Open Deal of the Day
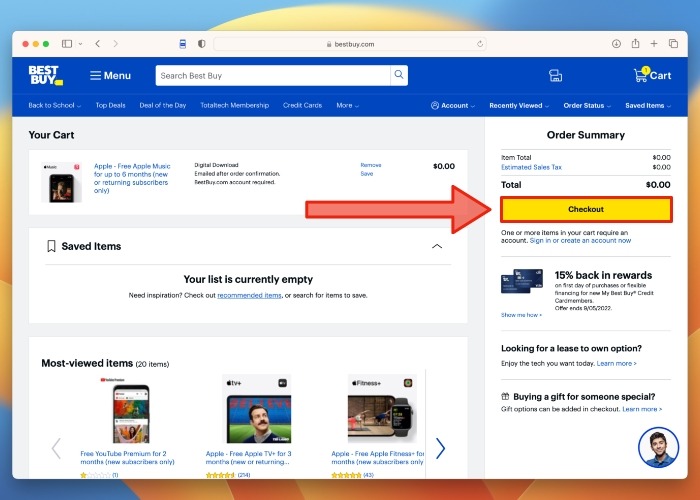Image resolution: width=700 pixels, height=500 pixels. click(162, 105)
